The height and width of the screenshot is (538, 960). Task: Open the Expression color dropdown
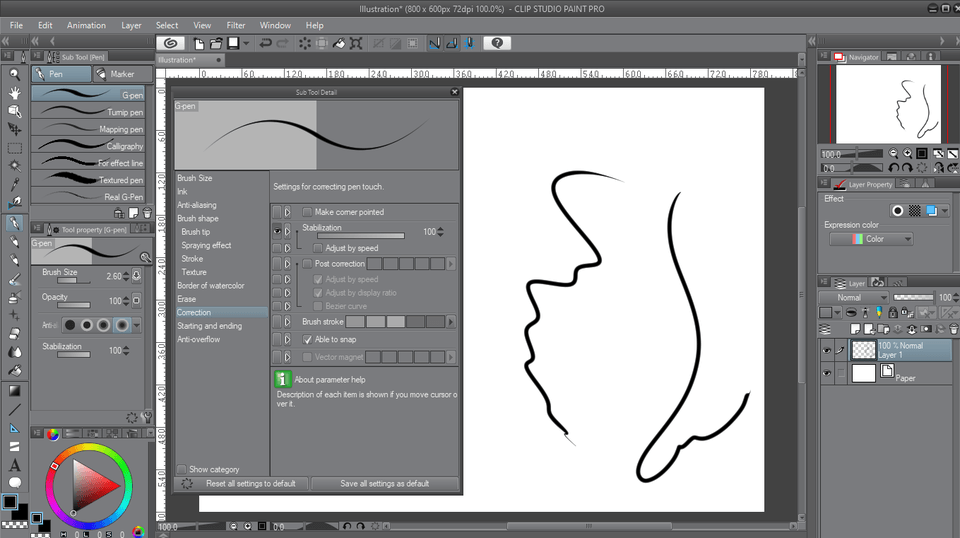click(871, 239)
